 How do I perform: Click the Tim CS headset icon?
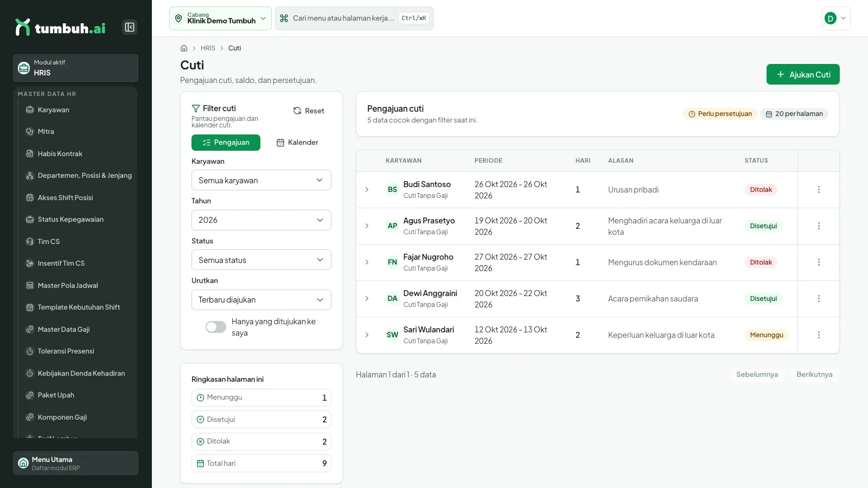[x=30, y=241]
